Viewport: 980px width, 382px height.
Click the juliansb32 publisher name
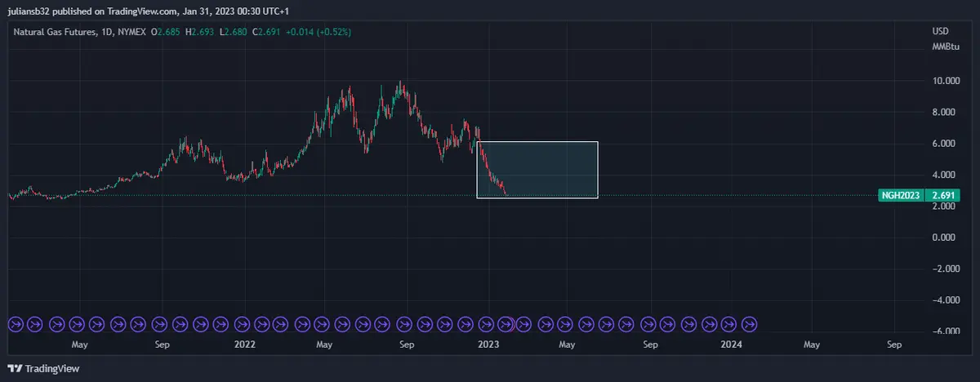[x=29, y=12]
